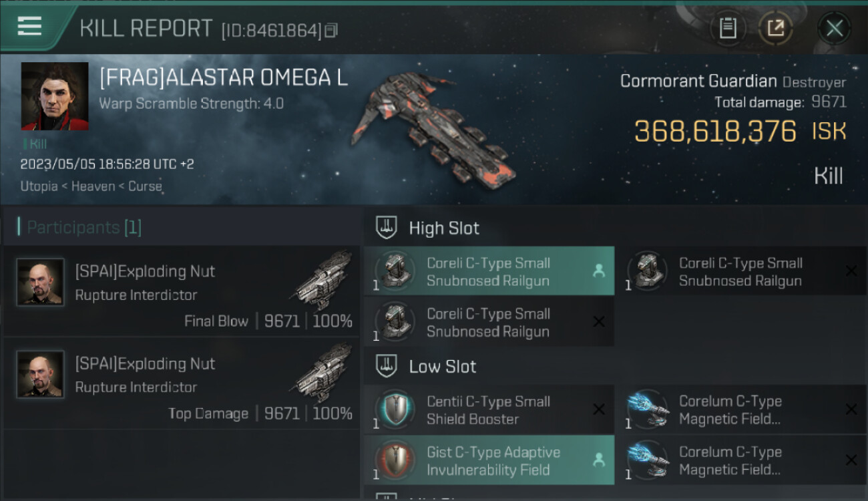
Task: Select the Top Damage participant portrait
Action: pyautogui.click(x=41, y=375)
